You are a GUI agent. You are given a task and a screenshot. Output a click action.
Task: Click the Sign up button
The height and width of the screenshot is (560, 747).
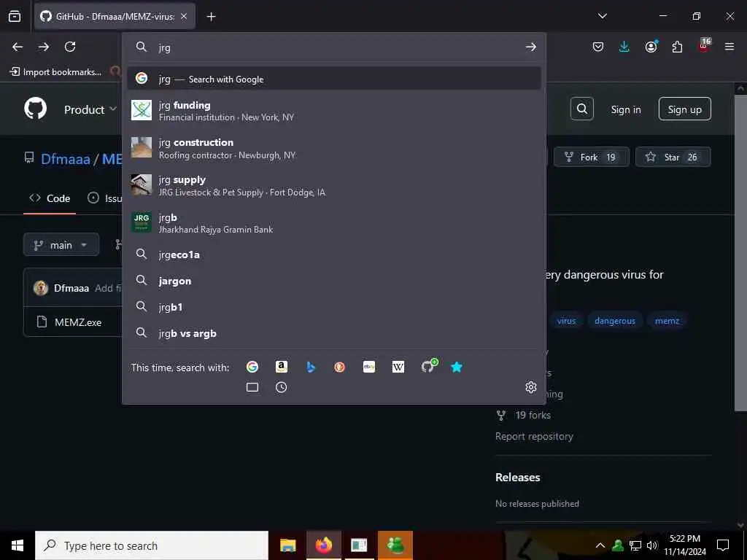point(684,109)
